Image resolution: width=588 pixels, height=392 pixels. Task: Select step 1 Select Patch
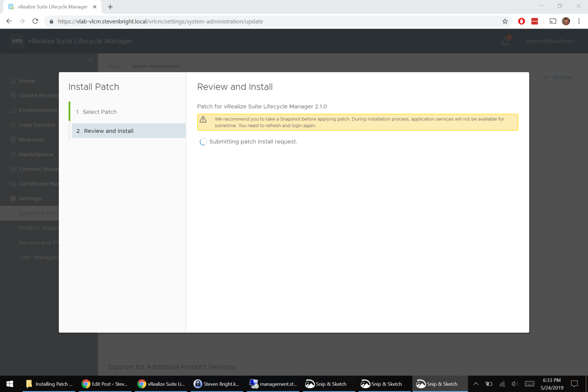(x=99, y=112)
